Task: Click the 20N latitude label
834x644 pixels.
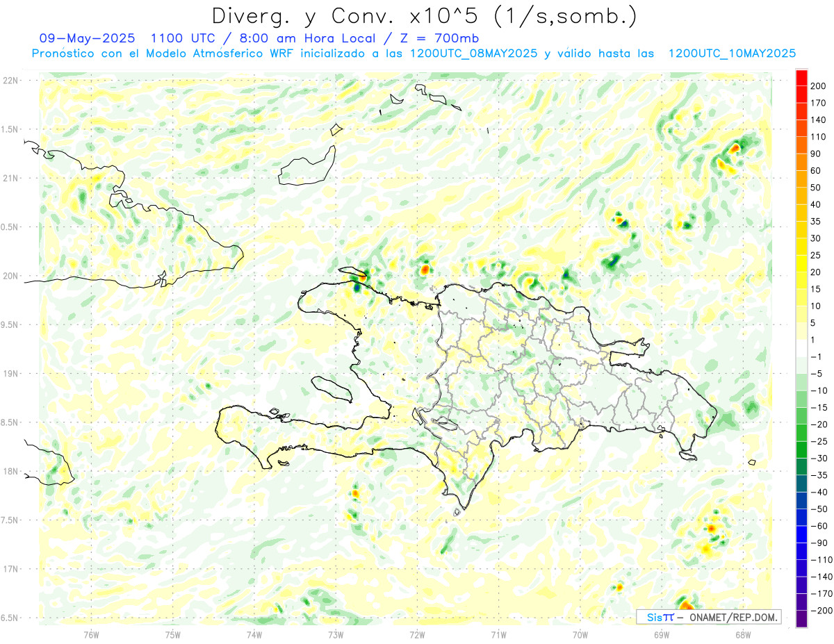Action: (x=10, y=276)
